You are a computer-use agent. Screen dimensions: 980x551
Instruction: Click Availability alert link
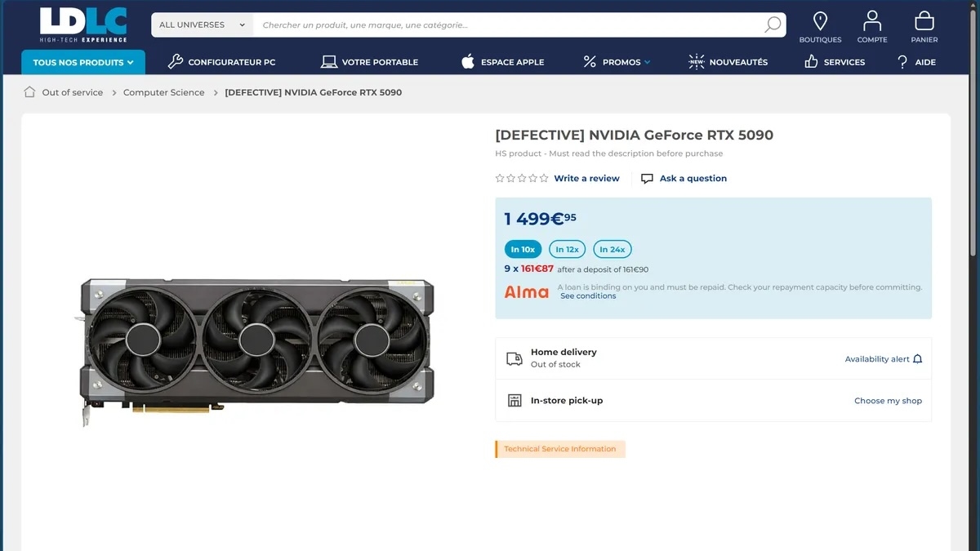point(877,359)
